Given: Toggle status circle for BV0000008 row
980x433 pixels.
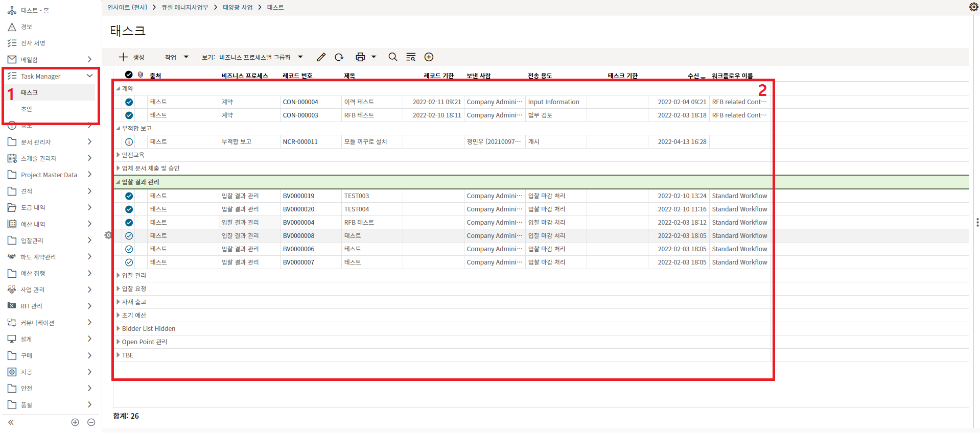Looking at the screenshot, I should 129,236.
